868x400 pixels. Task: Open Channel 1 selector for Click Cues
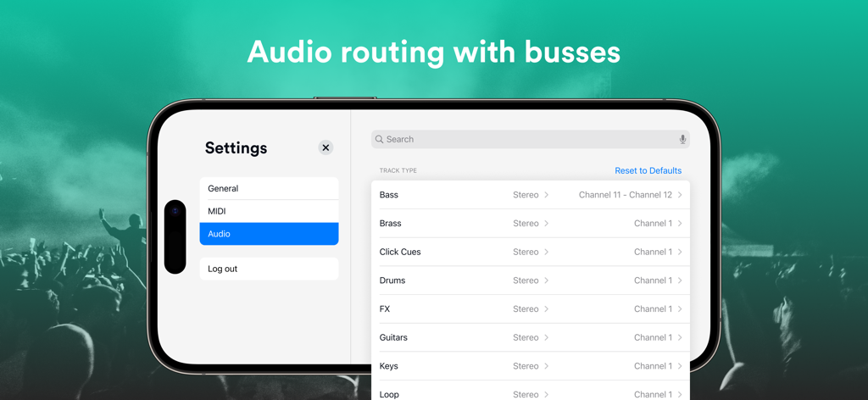point(658,252)
